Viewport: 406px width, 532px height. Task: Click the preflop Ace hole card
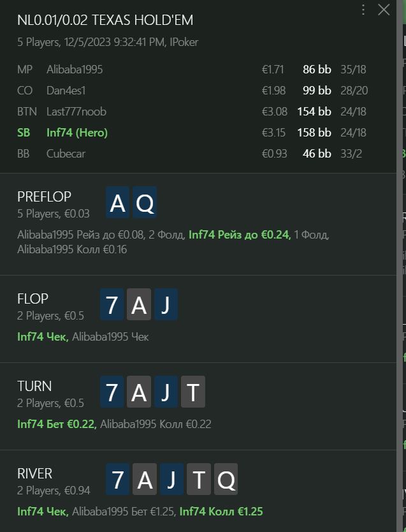coord(117,203)
